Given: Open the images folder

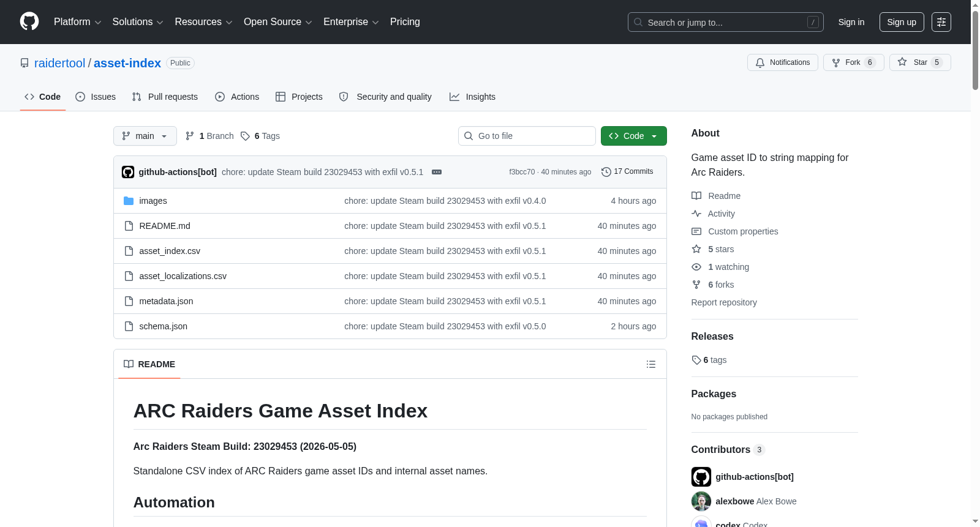Looking at the screenshot, I should [x=153, y=201].
